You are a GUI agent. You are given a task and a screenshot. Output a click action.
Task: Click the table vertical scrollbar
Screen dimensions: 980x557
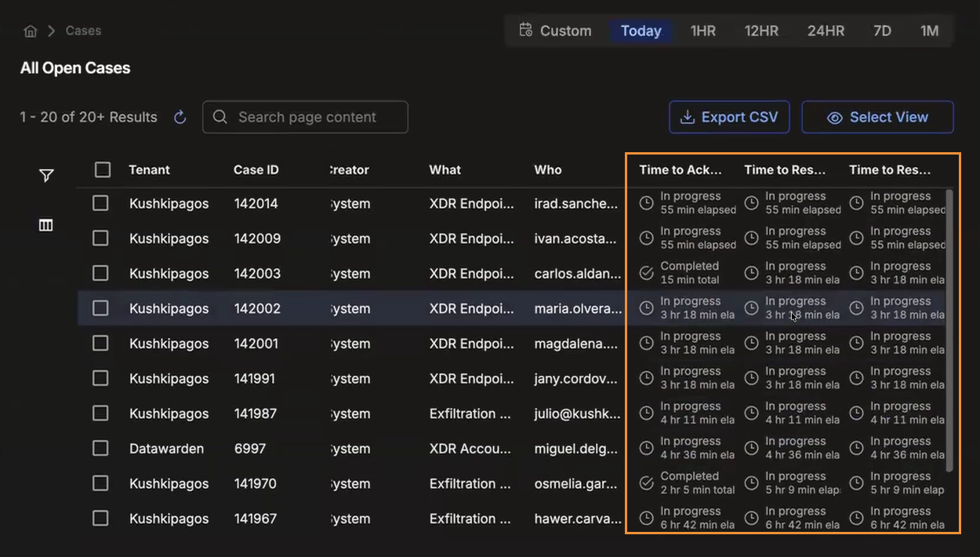(949, 329)
